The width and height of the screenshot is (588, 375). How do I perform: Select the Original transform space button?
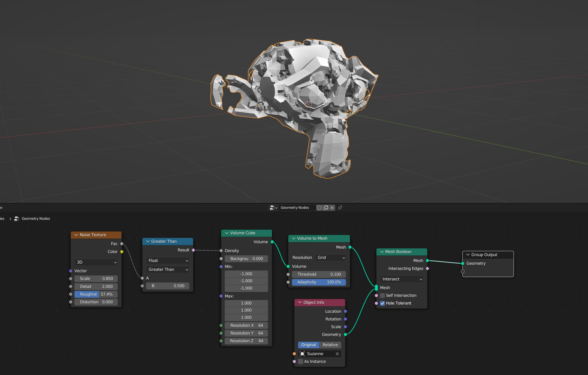point(308,345)
